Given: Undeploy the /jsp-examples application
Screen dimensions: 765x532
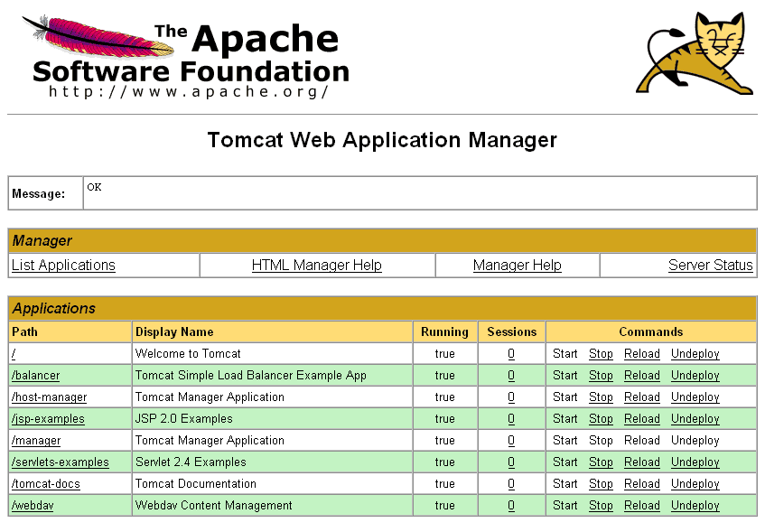Looking at the screenshot, I should (x=695, y=419).
